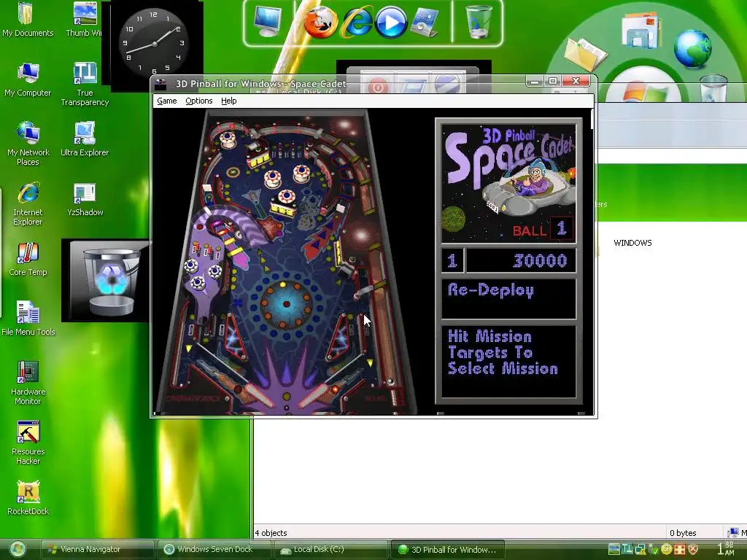Screen dimensions: 747x560
Task: Click the analog clock gadget
Action: (x=153, y=43)
